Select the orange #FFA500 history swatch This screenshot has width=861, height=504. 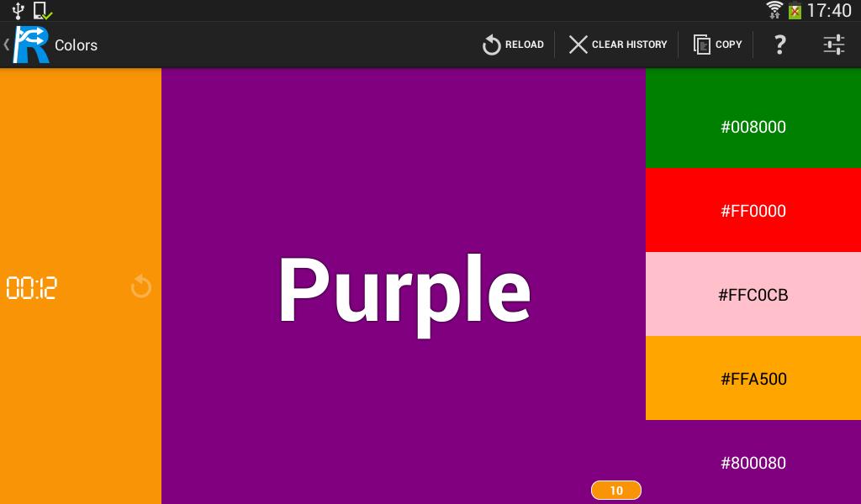tap(753, 378)
